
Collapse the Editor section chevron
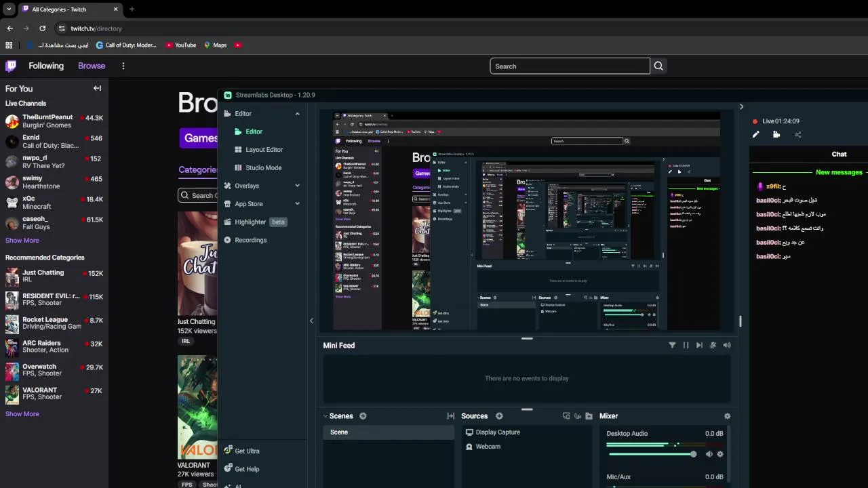click(297, 114)
